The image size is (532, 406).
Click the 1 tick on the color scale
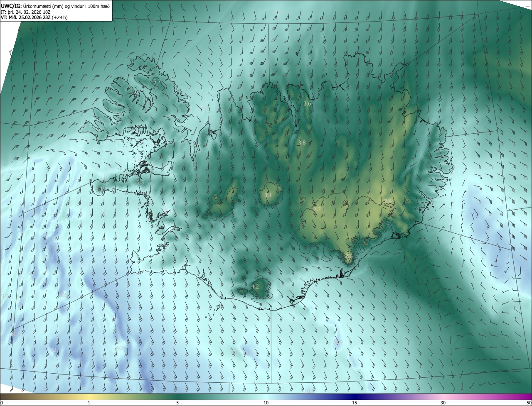coord(89,403)
